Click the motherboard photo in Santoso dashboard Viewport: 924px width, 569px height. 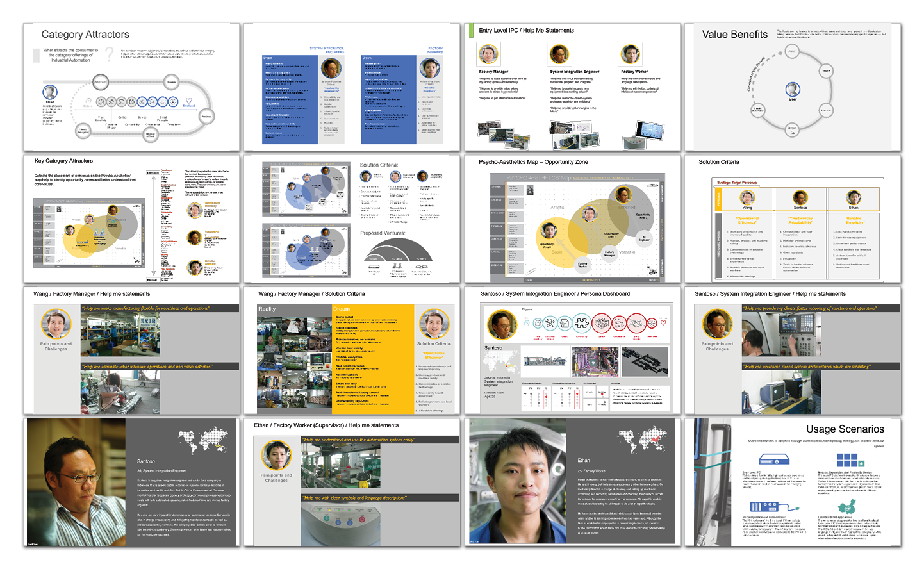[x=595, y=362]
